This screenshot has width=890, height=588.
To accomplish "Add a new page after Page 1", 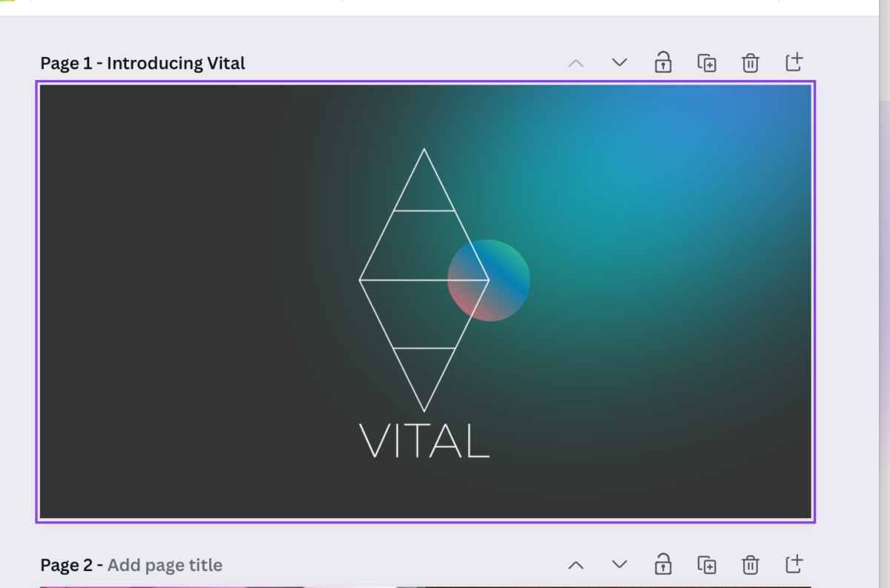I will [x=794, y=62].
